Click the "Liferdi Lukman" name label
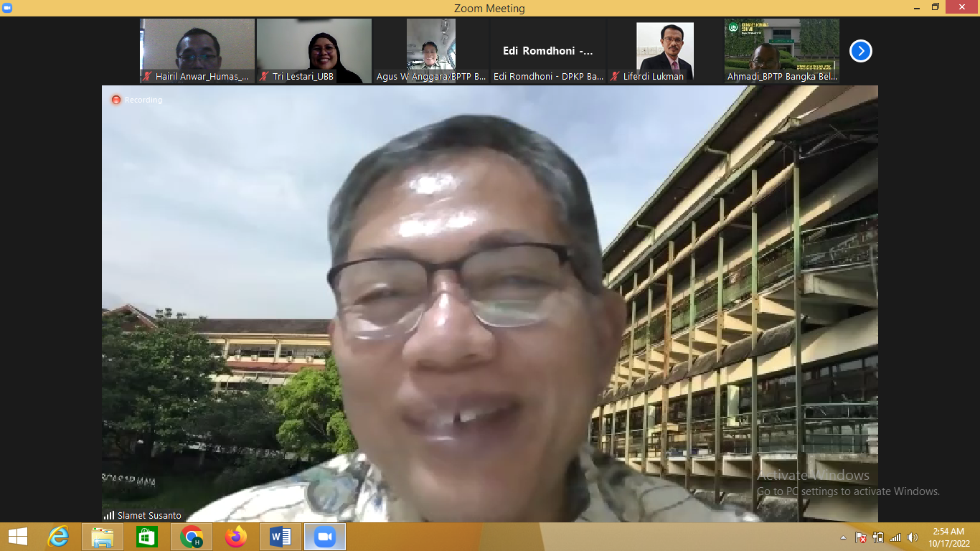 [654, 76]
